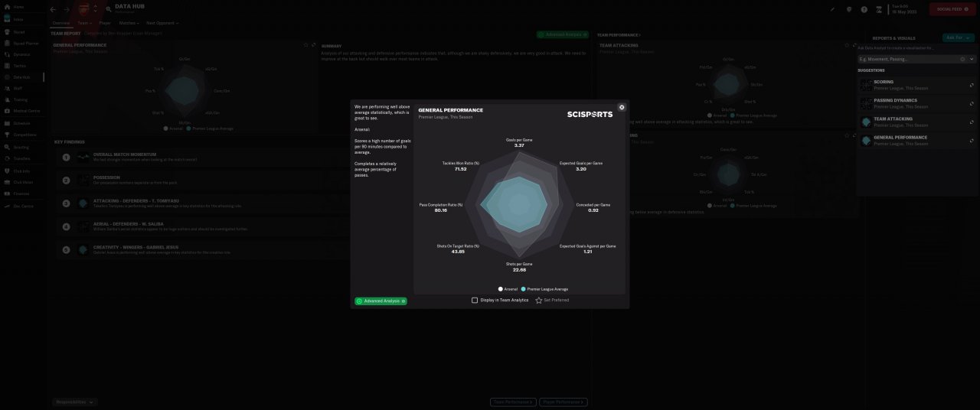This screenshot has height=410, width=980.
Task: Click the help question mark icon
Action: [x=864, y=10]
